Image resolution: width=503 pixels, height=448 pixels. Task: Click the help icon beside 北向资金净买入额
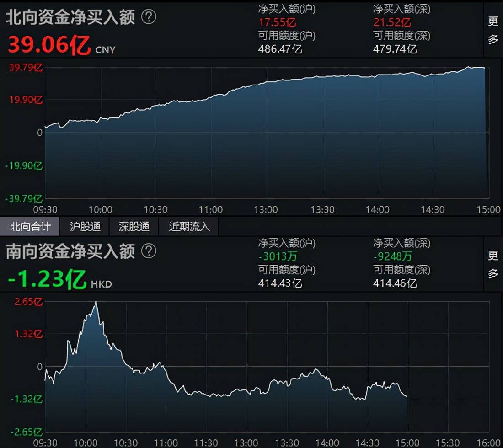(149, 17)
